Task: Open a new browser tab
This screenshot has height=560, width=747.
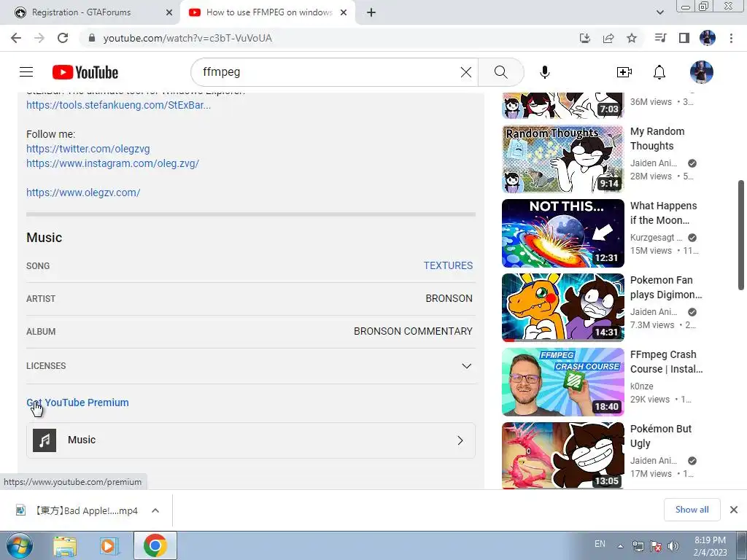Action: pos(371,12)
